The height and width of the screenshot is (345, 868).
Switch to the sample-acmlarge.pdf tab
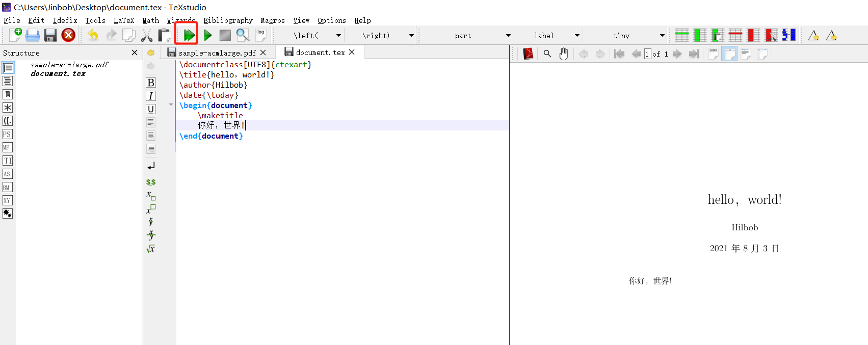217,52
